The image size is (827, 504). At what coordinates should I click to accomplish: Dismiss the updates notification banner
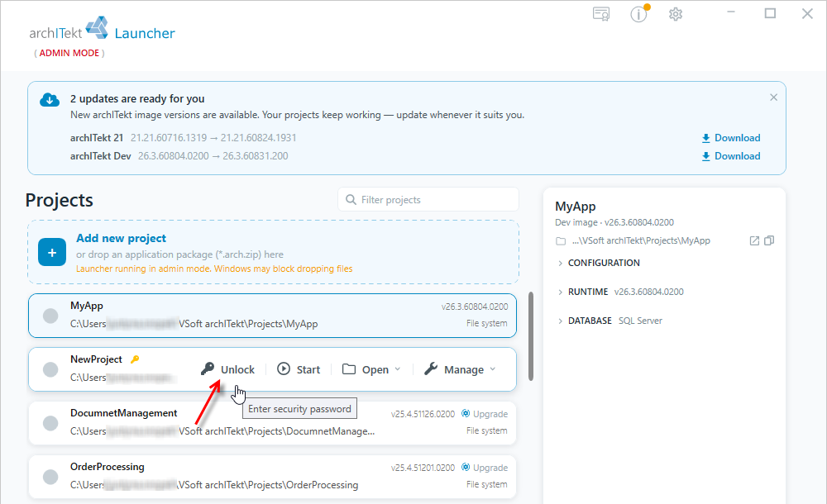point(774,97)
